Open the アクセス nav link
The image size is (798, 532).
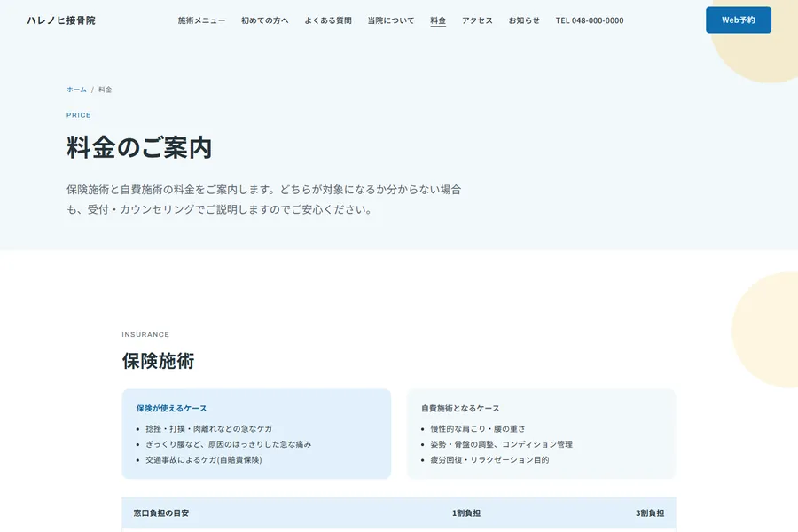coord(477,20)
